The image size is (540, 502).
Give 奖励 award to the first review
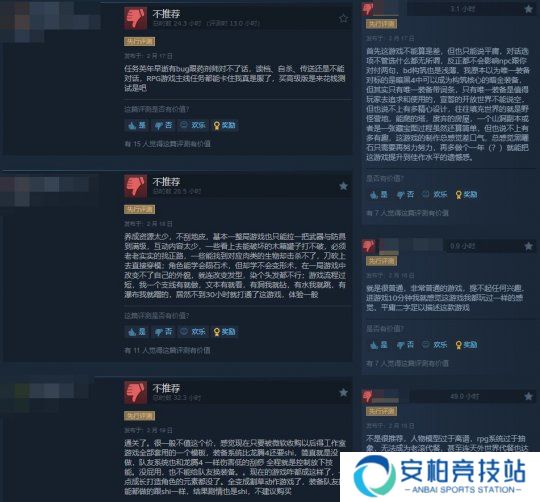coord(225,125)
